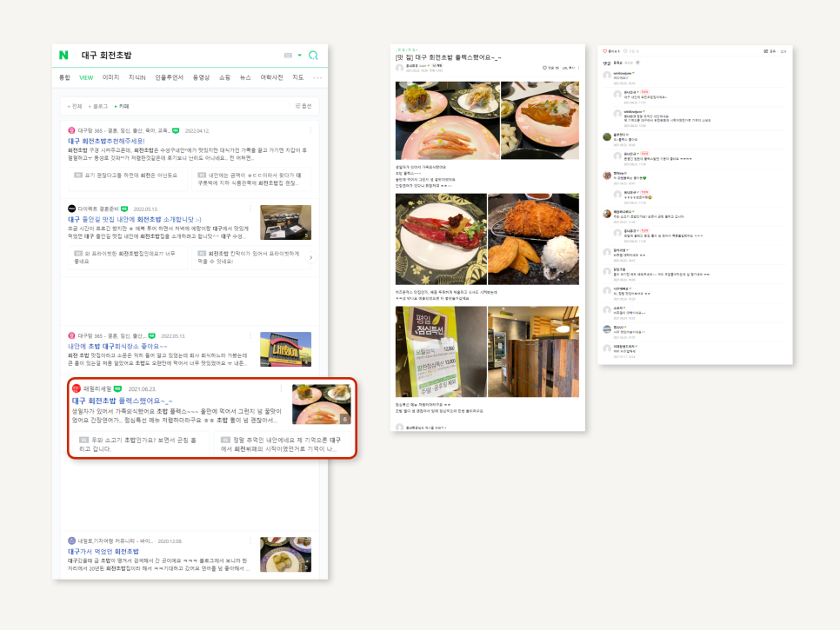840x630 pixels.
Task: Open the link 내안에 초밥 대구회식장소 좋아요~~
Action: coord(118,347)
